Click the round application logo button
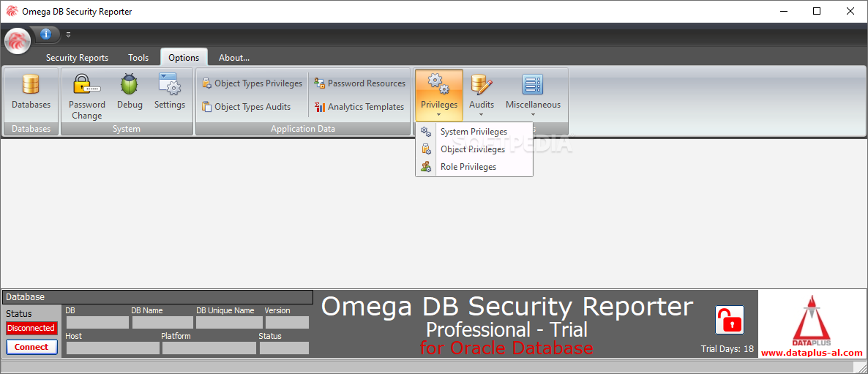Viewport: 868px width, 374px height. pyautogui.click(x=18, y=40)
